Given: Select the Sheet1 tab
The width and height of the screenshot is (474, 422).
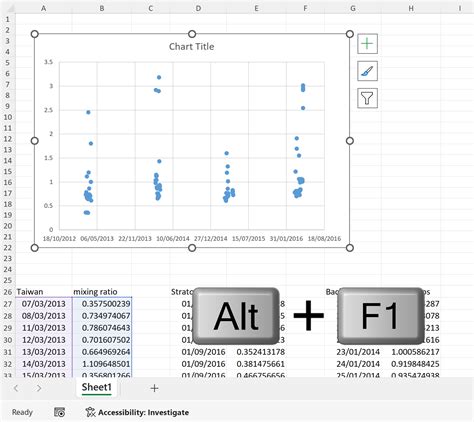Looking at the screenshot, I should (x=97, y=387).
